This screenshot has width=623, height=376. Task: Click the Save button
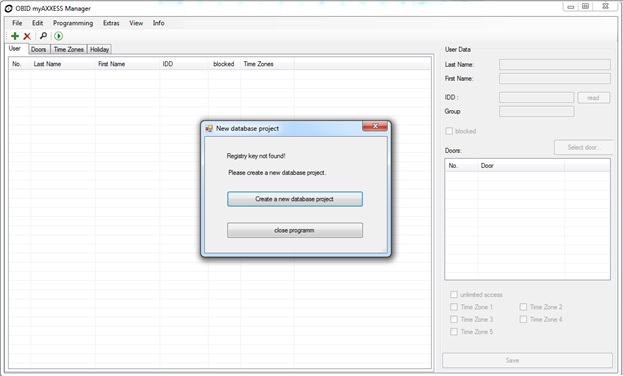(x=528, y=360)
